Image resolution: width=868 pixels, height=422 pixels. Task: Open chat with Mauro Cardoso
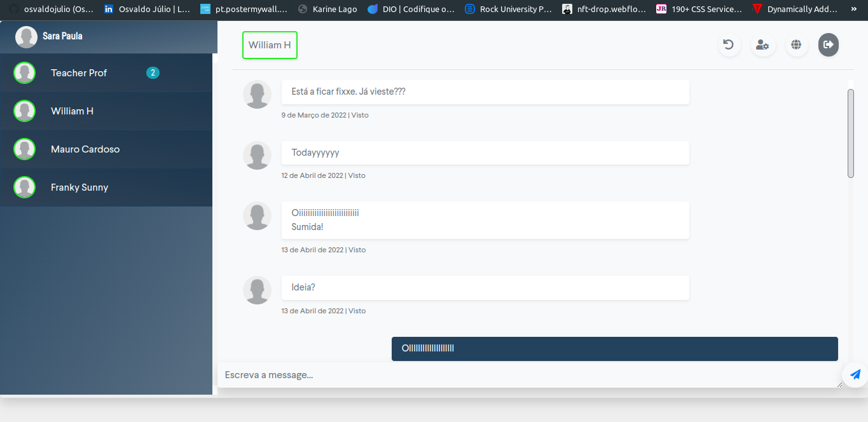(x=85, y=149)
